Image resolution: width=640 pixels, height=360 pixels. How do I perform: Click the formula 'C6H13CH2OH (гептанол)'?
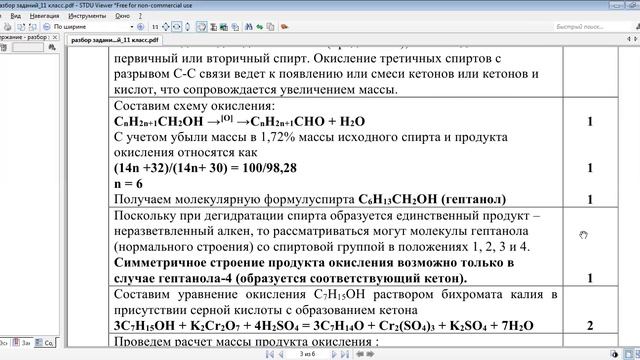point(432,199)
